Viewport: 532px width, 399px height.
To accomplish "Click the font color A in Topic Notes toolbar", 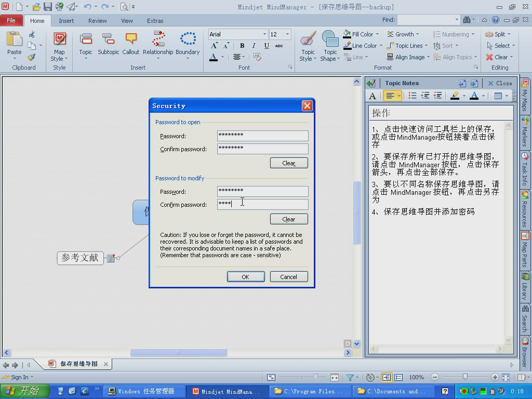I will 474,96.
